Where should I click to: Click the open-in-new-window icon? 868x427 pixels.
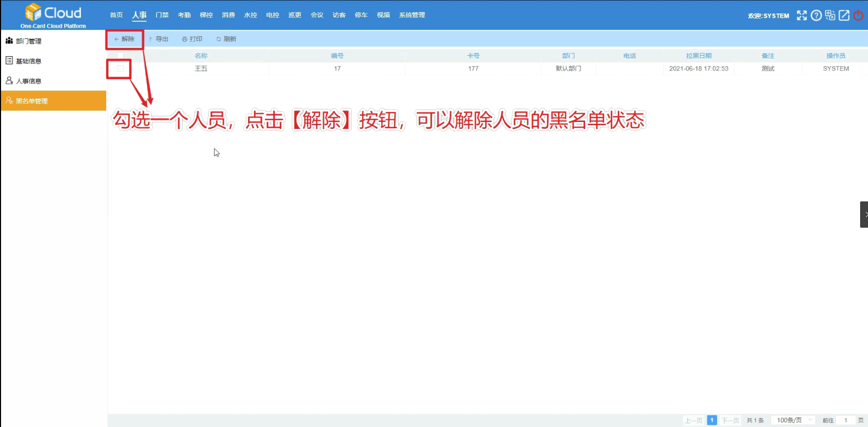[844, 15]
